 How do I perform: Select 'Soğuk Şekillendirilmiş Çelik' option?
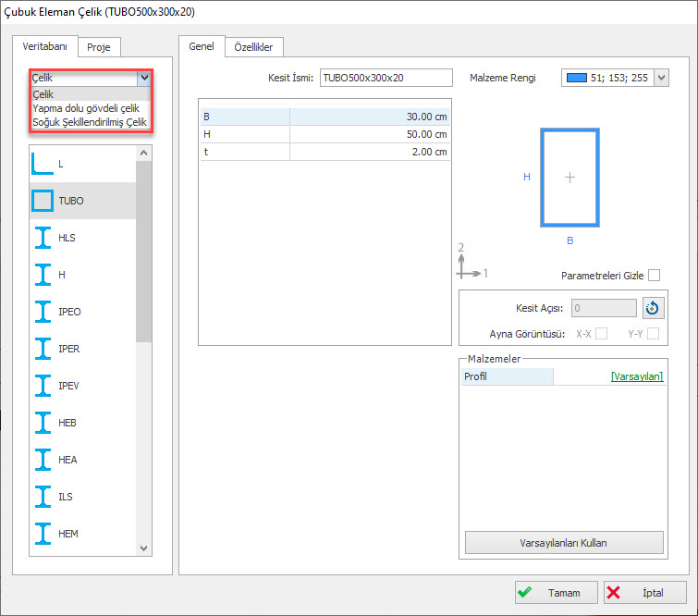pos(91,122)
